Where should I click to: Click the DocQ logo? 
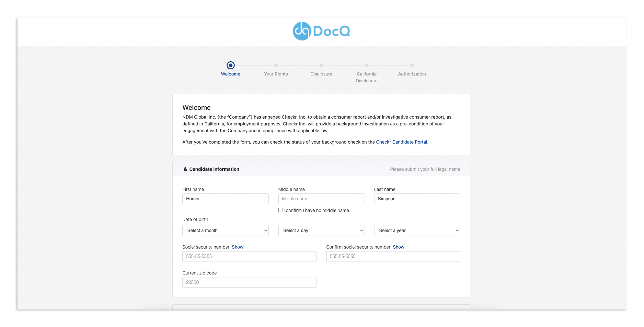[x=321, y=31]
